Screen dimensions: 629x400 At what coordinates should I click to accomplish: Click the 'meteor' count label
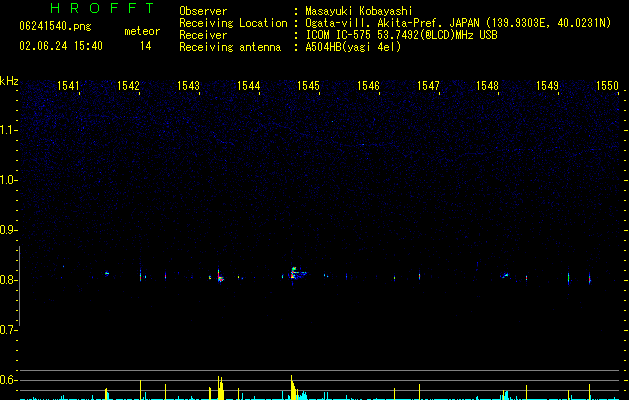click(x=142, y=31)
